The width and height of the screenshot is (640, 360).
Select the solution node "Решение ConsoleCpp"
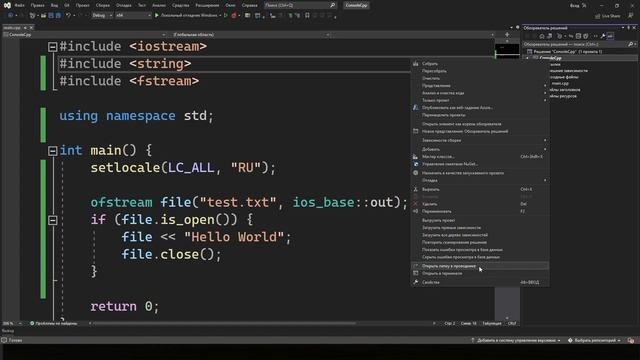pyautogui.click(x=567, y=51)
